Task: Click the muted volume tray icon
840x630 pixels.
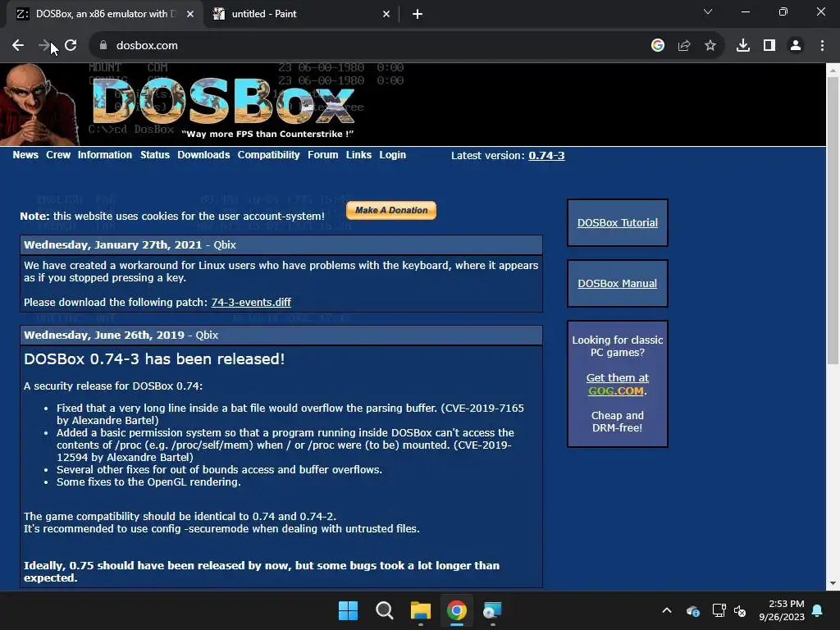Action: click(740, 610)
